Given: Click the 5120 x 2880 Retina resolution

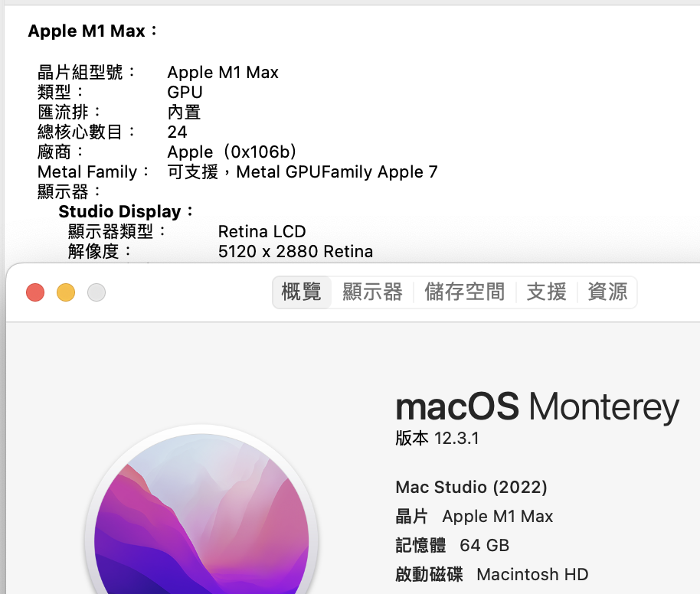Looking at the screenshot, I should tap(296, 252).
